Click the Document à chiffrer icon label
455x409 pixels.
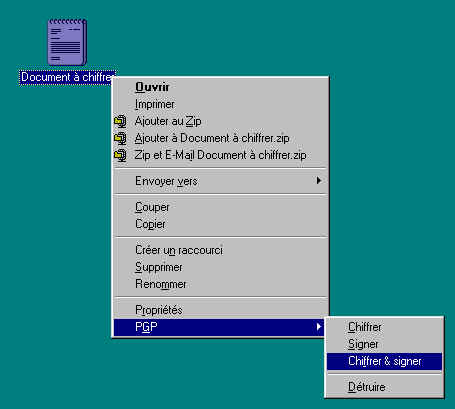point(66,77)
